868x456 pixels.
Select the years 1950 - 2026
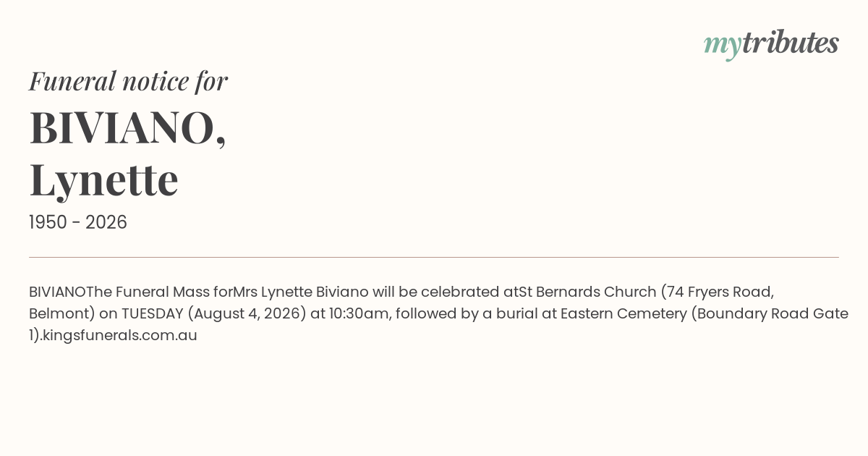78,223
